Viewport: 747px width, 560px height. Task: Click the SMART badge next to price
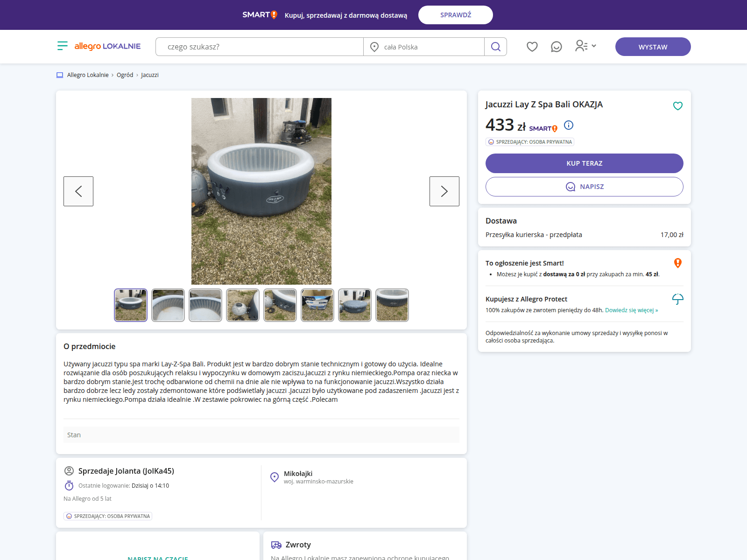click(x=543, y=128)
